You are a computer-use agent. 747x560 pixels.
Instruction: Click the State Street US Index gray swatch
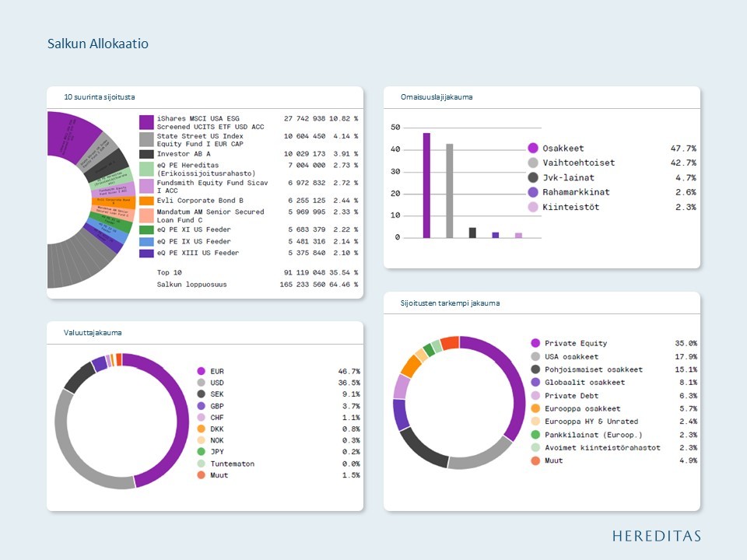coord(146,139)
